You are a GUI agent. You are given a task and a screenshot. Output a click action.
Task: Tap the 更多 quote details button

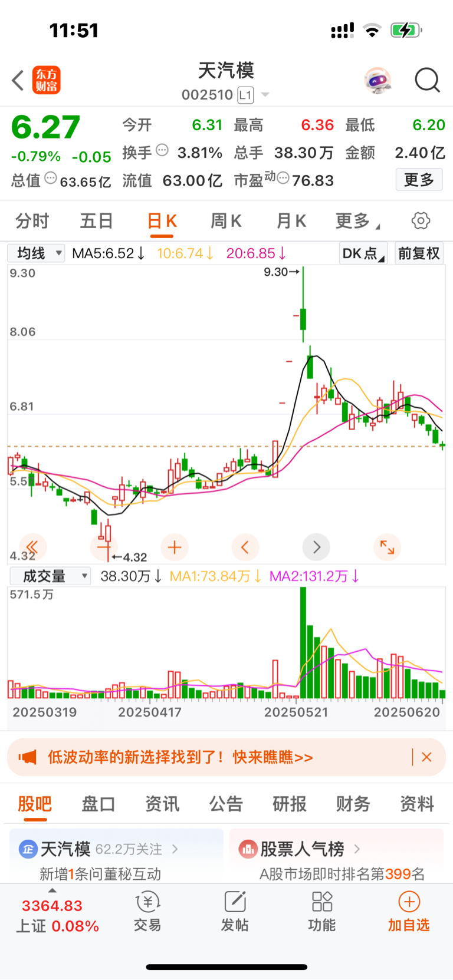pos(419,180)
